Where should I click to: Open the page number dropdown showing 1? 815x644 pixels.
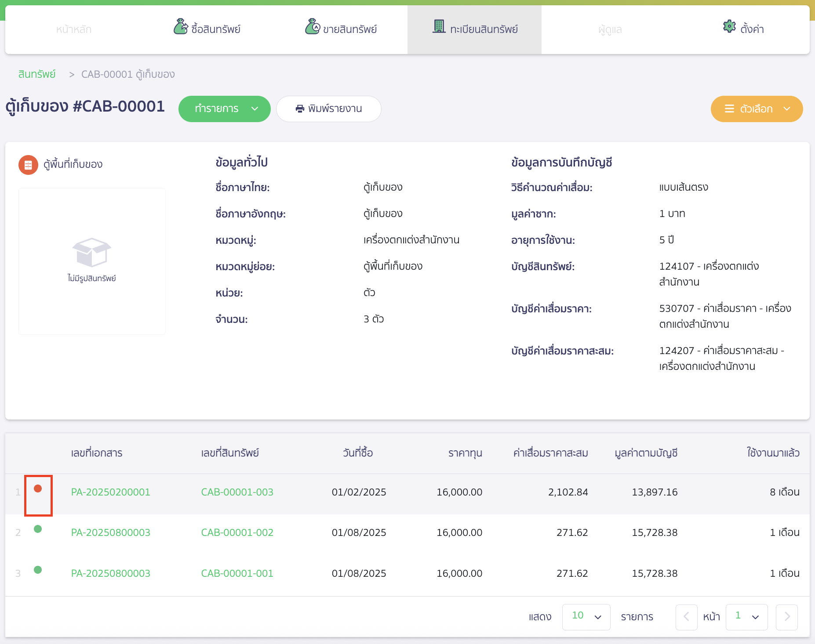(x=746, y=617)
